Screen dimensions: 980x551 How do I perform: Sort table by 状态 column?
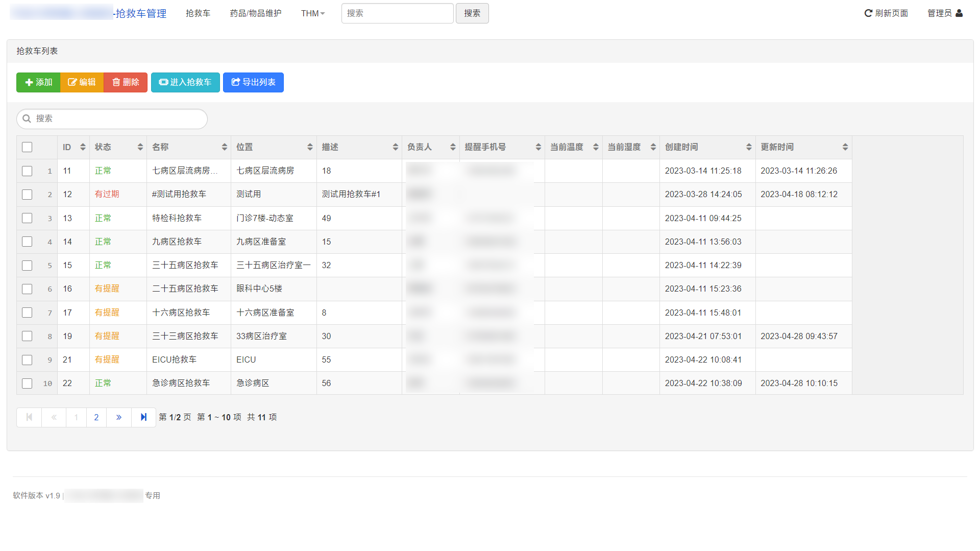point(118,147)
